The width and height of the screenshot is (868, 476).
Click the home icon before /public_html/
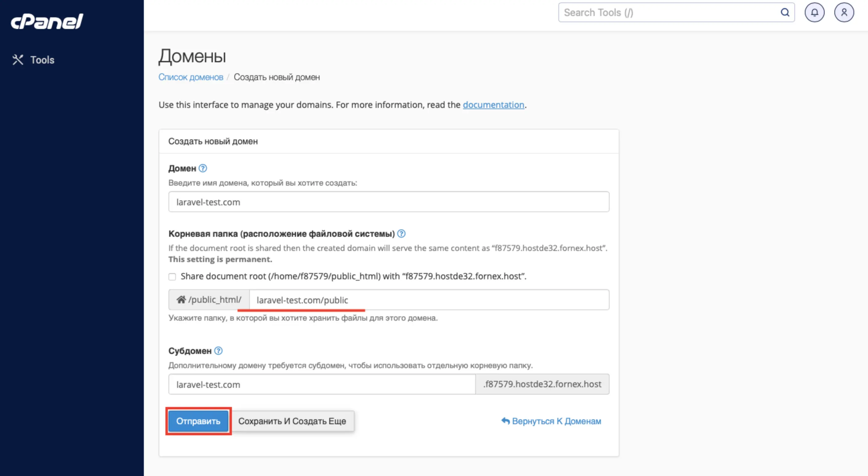181,300
